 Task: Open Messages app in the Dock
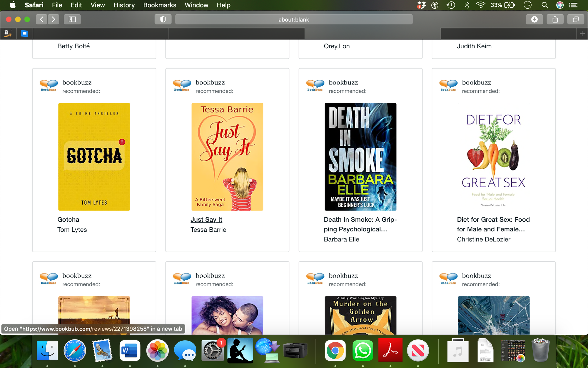(x=185, y=350)
